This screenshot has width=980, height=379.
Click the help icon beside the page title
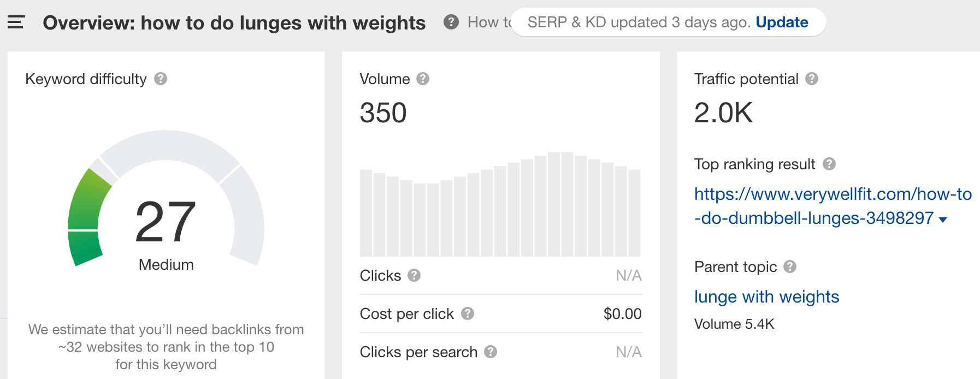coord(451,22)
